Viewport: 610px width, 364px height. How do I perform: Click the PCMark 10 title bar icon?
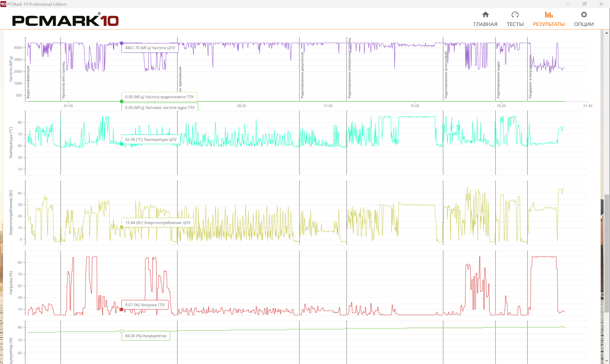pyautogui.click(x=3, y=4)
